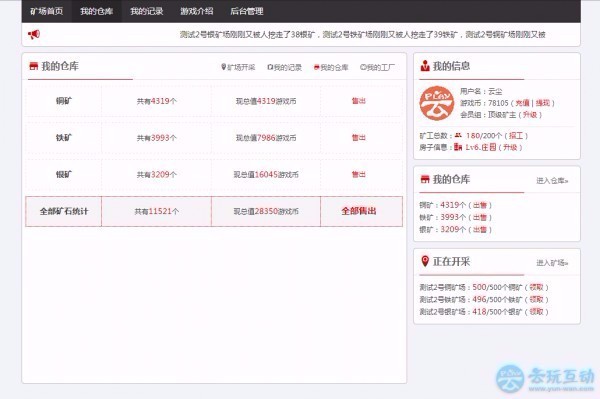Click the red megaphone announcement icon
Viewport: 600px width, 399px height.
[x=34, y=34]
